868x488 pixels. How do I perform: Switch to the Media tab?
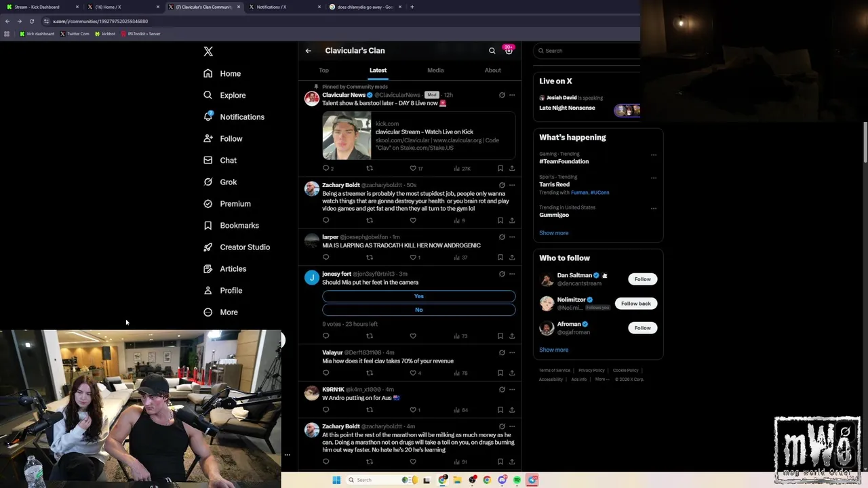pyautogui.click(x=435, y=70)
